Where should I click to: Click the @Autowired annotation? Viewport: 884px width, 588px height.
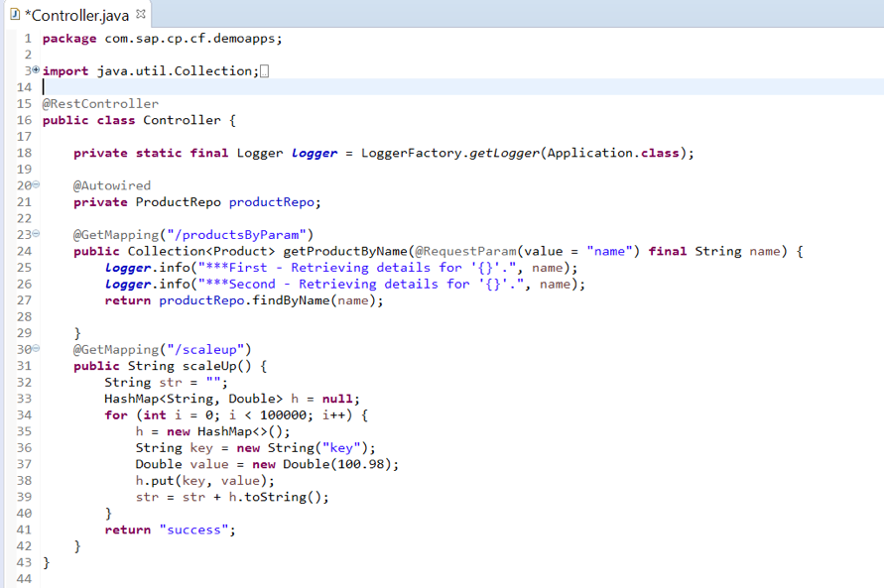point(112,185)
